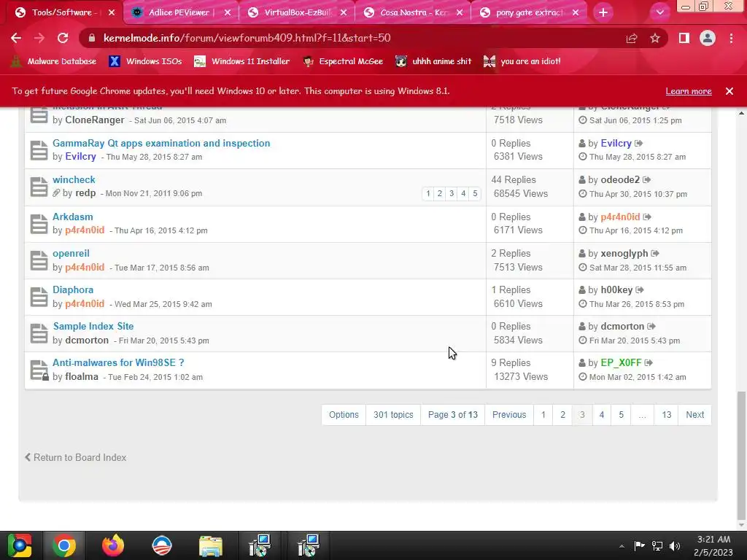Show hidden system tray icons
The height and width of the screenshot is (560, 747).
coord(622,546)
